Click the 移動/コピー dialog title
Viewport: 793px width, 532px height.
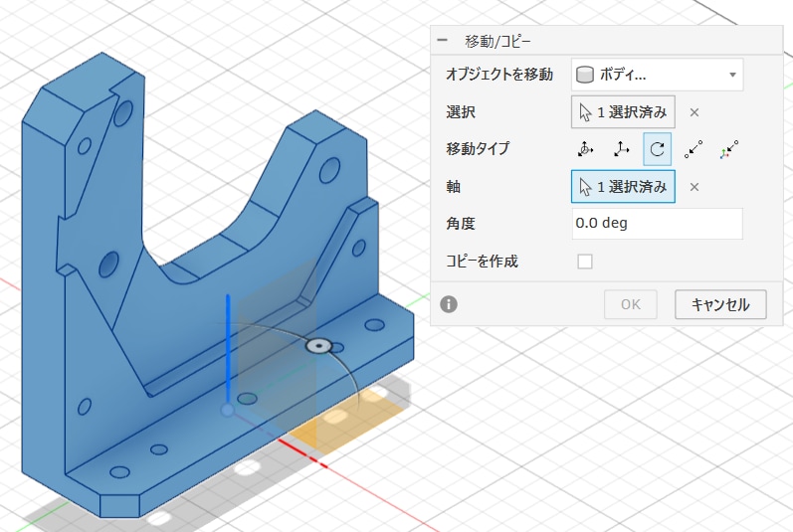pyautogui.click(x=497, y=41)
